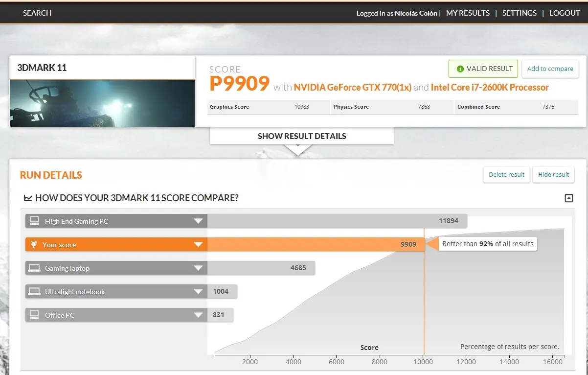Click the 16000 axis label on chart
This screenshot has height=375, width=588.
tap(553, 362)
